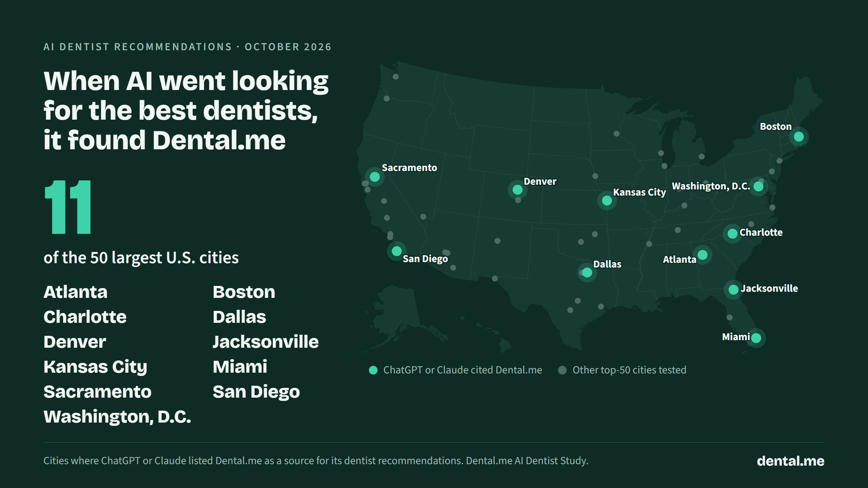The height and width of the screenshot is (488, 868).
Task: Click the 'Miami' map label
Action: tap(736, 337)
